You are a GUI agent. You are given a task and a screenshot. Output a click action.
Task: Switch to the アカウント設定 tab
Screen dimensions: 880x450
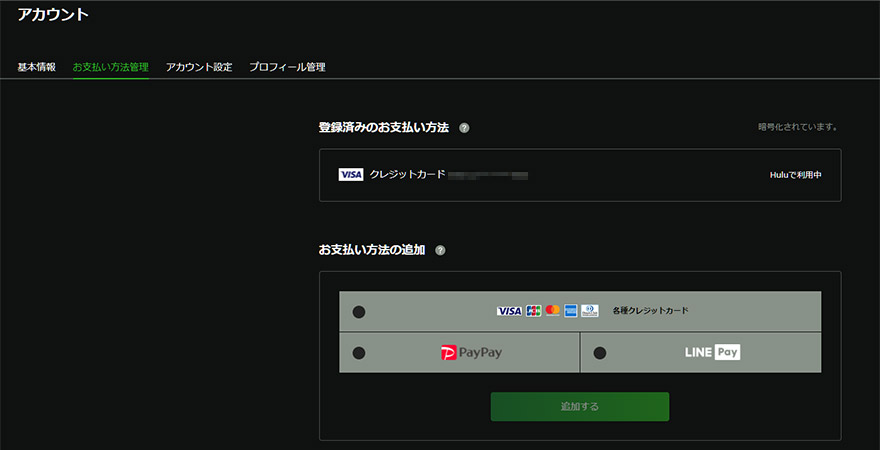coord(199,67)
